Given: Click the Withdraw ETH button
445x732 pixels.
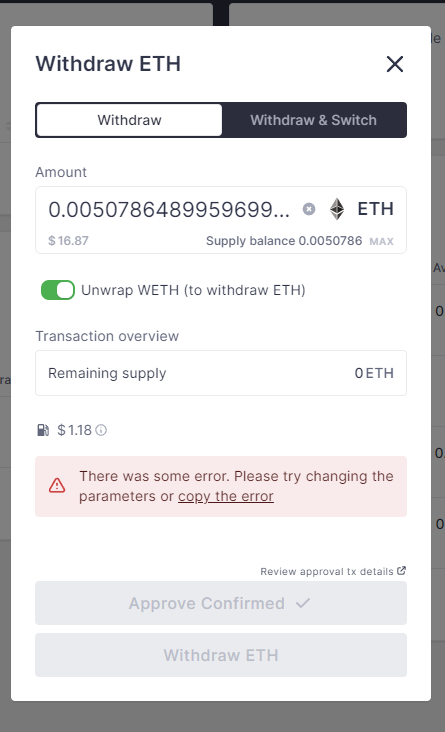Looking at the screenshot, I should (221, 655).
